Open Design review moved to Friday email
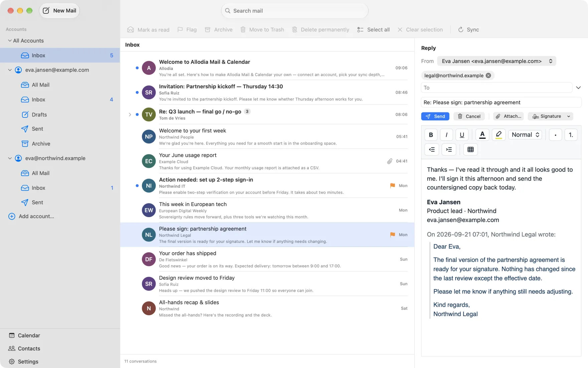588x368 pixels. (267, 284)
